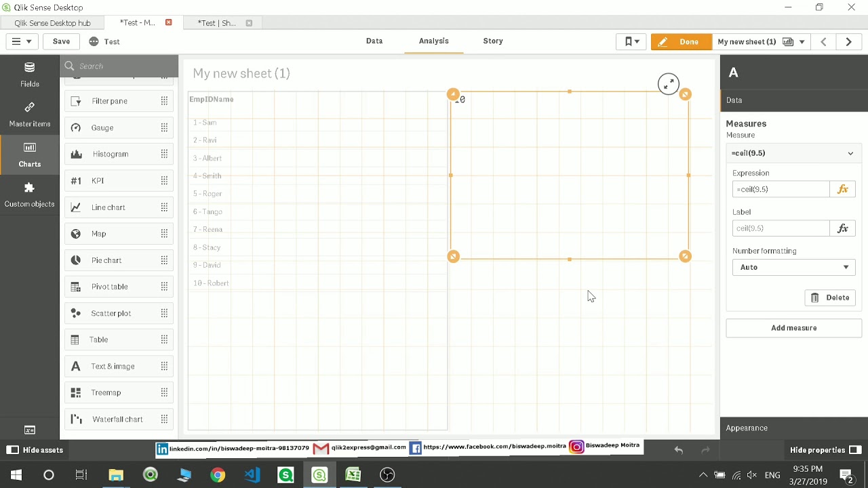Close the second Test | Sh... tab

[249, 23]
